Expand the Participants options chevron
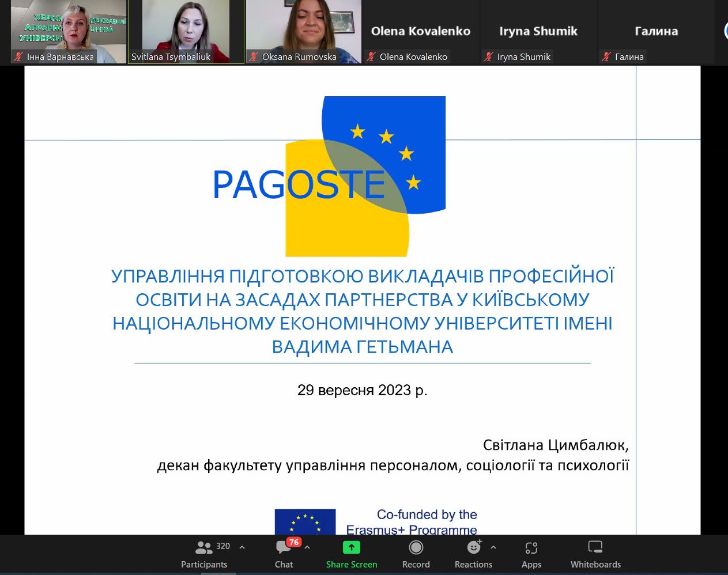This screenshot has width=728, height=575. [x=242, y=547]
